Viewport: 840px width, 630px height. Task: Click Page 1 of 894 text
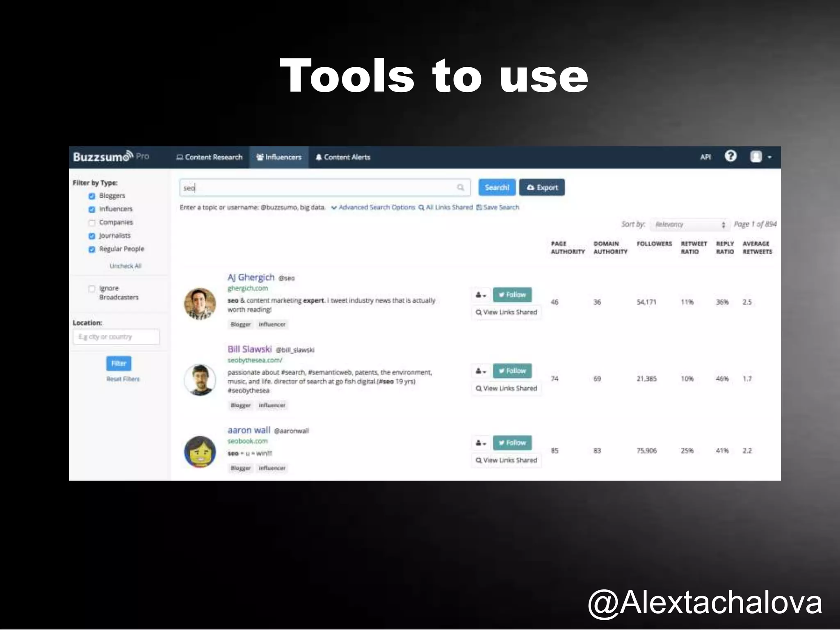(x=755, y=224)
